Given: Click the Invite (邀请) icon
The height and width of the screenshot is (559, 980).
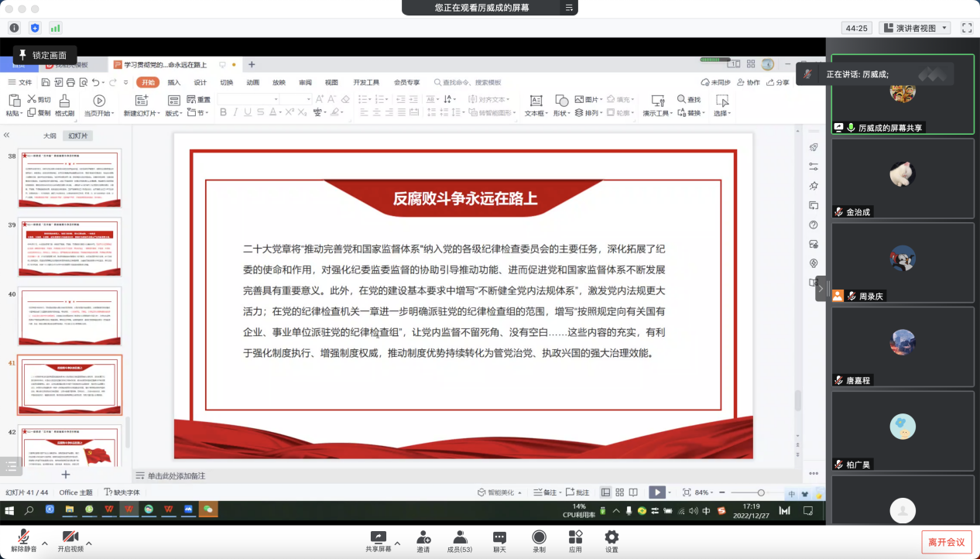Looking at the screenshot, I should (423, 538).
